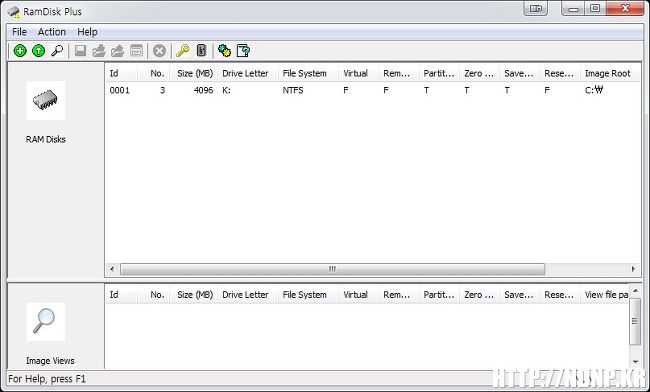The width and height of the screenshot is (650, 392).
Task: Click Image Views Virtual column header
Action: click(359, 295)
